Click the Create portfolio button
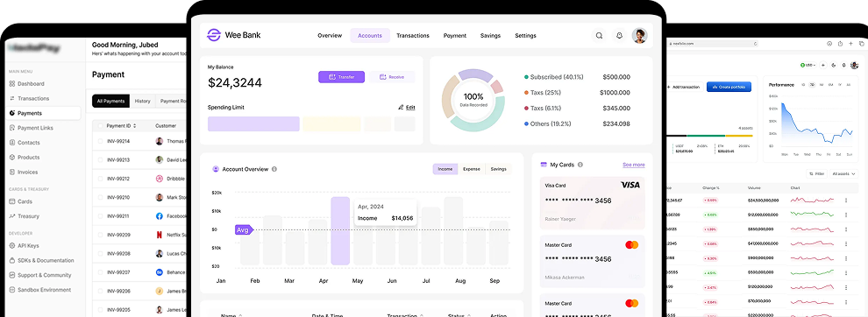Image resolution: width=868 pixels, height=317 pixels. (x=729, y=87)
